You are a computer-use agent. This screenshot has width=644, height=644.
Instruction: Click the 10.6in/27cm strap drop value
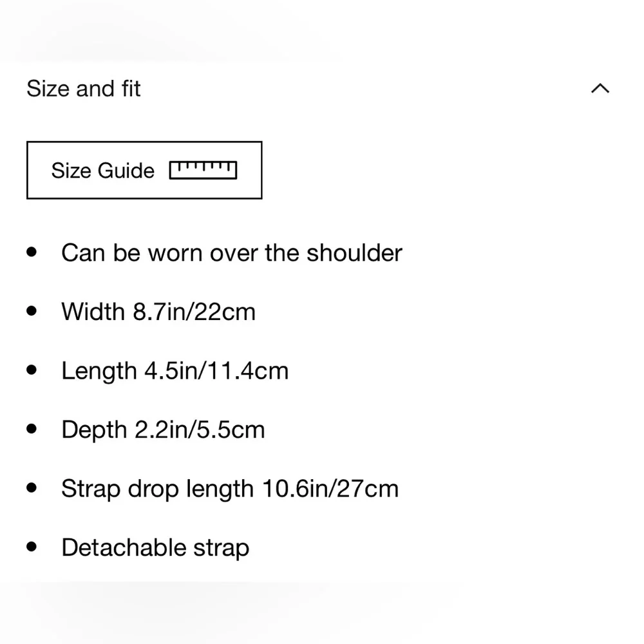(330, 489)
